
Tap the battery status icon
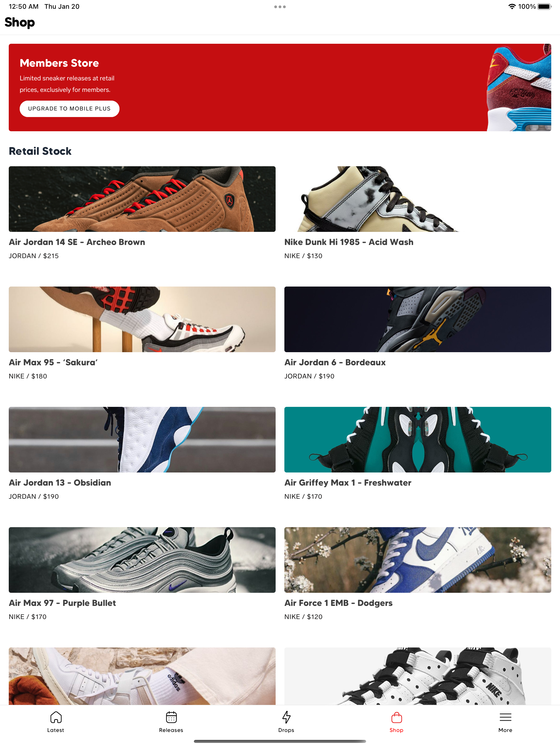[544, 6]
